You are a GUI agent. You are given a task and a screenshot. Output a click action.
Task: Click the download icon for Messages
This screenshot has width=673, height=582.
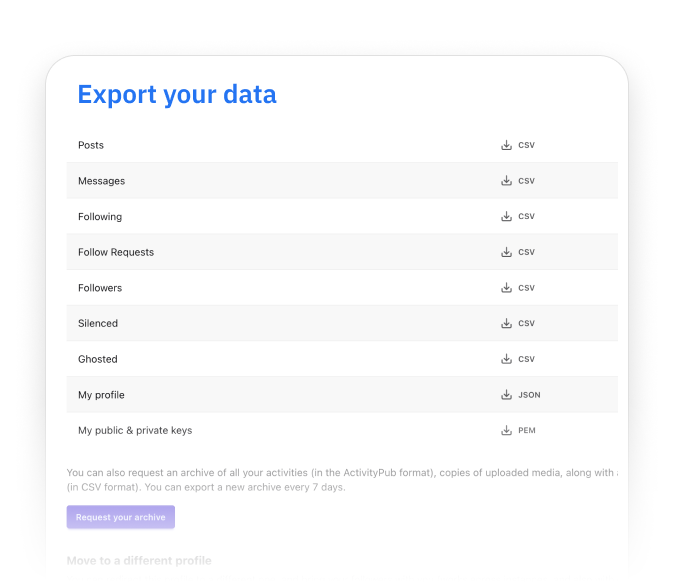point(506,181)
